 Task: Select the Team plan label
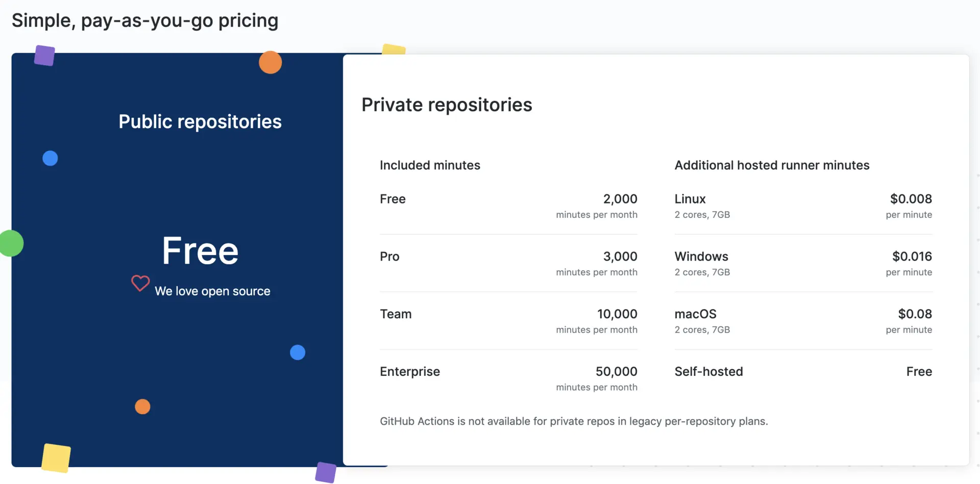[396, 314]
